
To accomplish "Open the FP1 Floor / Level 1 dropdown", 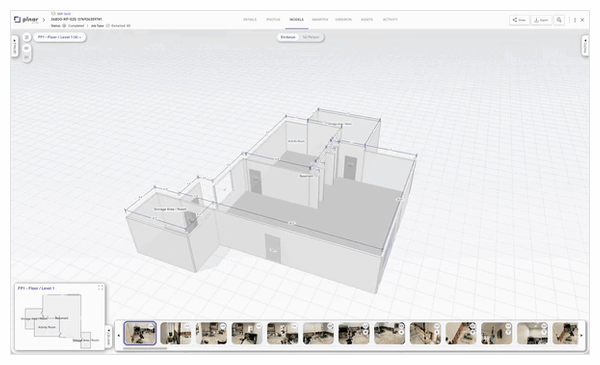I will (x=60, y=37).
